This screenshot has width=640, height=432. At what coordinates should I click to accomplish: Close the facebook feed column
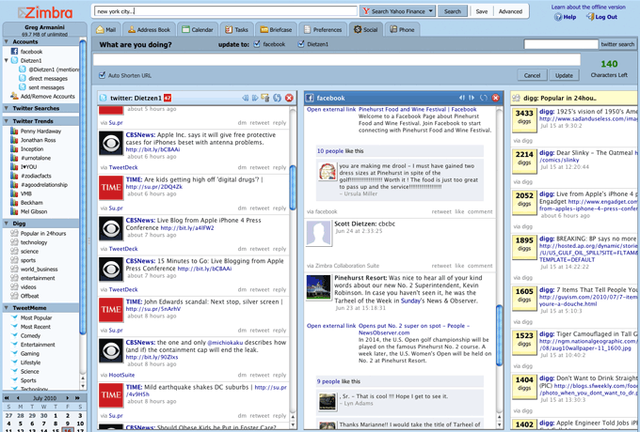496,98
